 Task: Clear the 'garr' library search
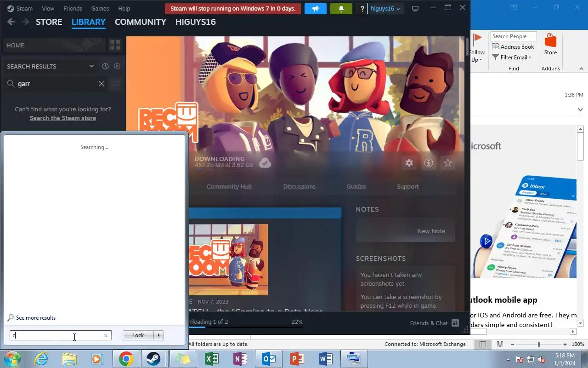click(x=102, y=84)
